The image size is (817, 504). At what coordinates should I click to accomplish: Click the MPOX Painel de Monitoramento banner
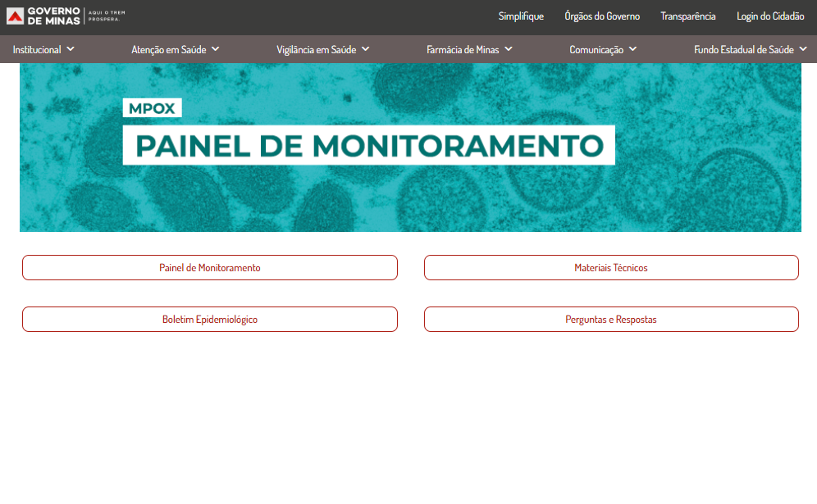point(410,148)
